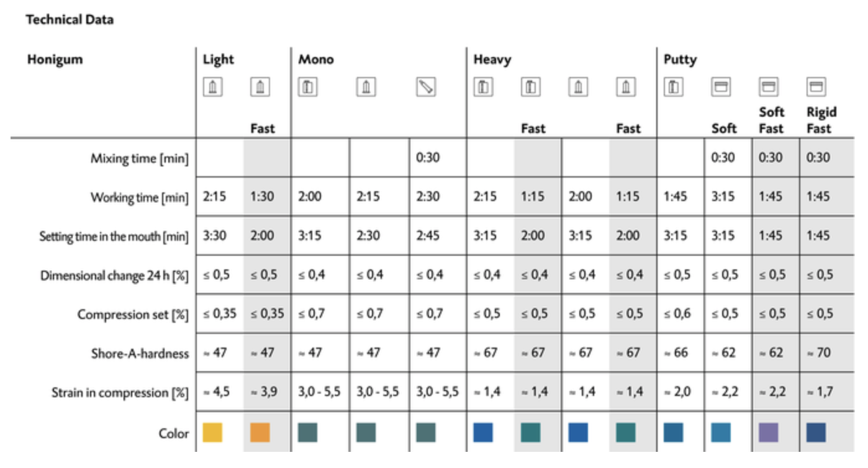Screen dimensions: 868x468
Task: Click the orange Light Fast color swatch
Action: point(260,433)
